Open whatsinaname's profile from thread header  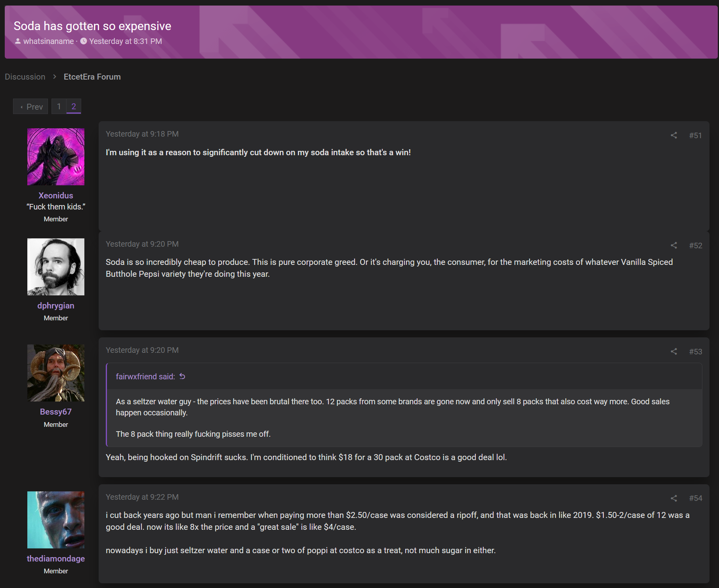pyautogui.click(x=48, y=41)
